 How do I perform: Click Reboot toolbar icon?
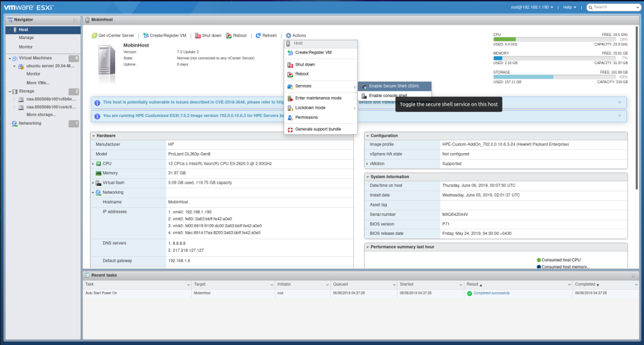click(x=229, y=36)
